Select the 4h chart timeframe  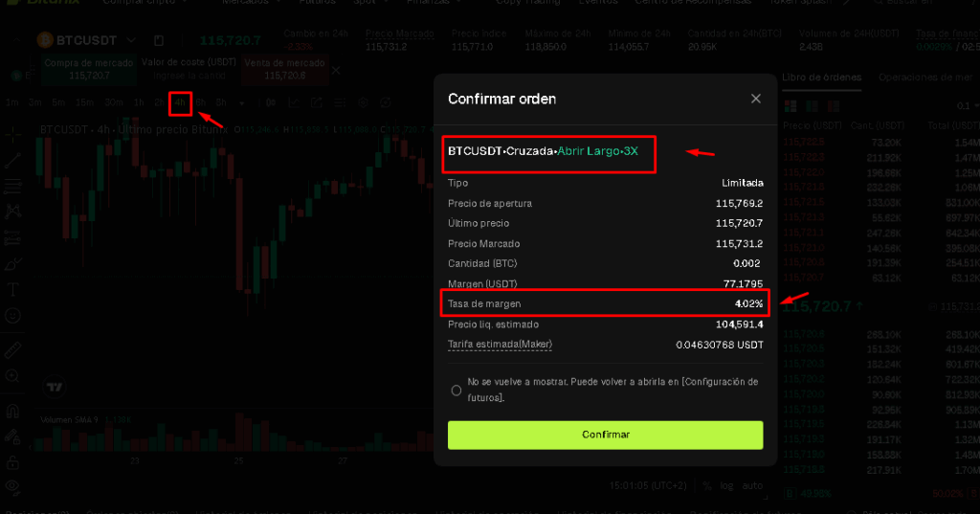coord(180,102)
